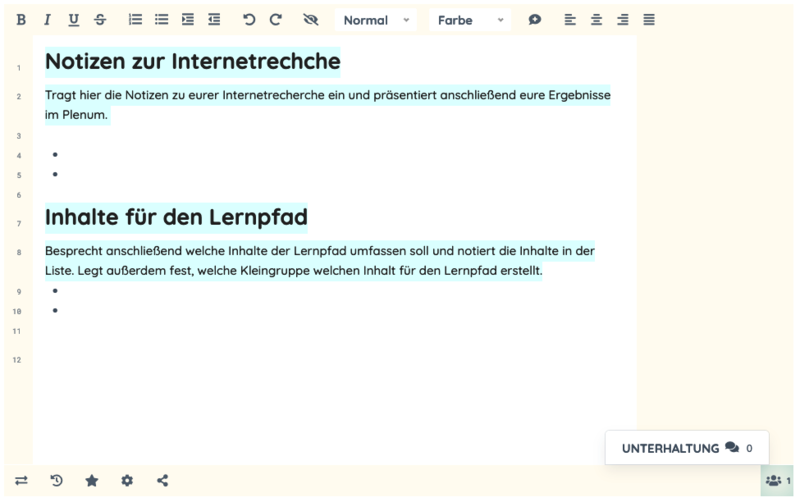Insert a numbered list

point(135,20)
